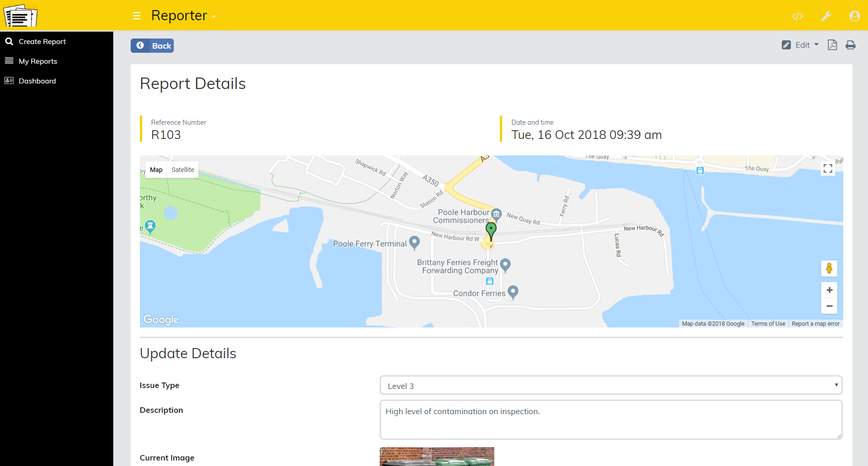This screenshot has width=868, height=466.
Task: Zoom in on the map
Action: coord(829,290)
